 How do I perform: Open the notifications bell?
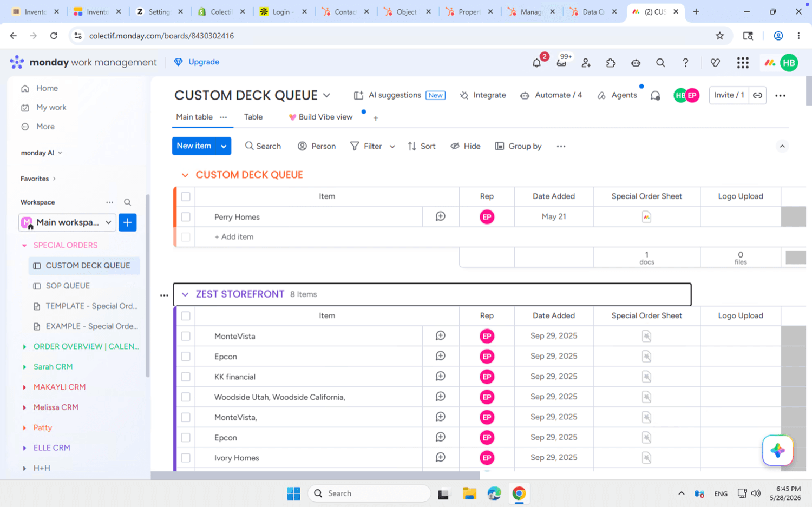pyautogui.click(x=536, y=63)
